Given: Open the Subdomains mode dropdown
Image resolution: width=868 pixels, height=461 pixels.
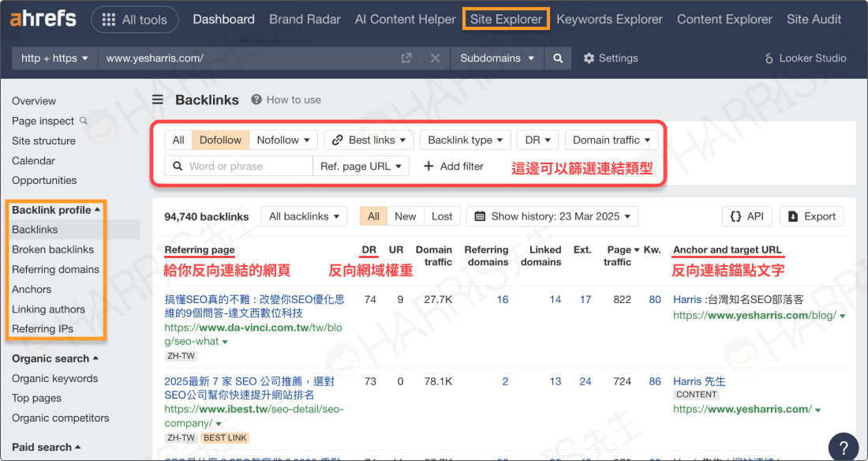Looking at the screenshot, I should 497,58.
